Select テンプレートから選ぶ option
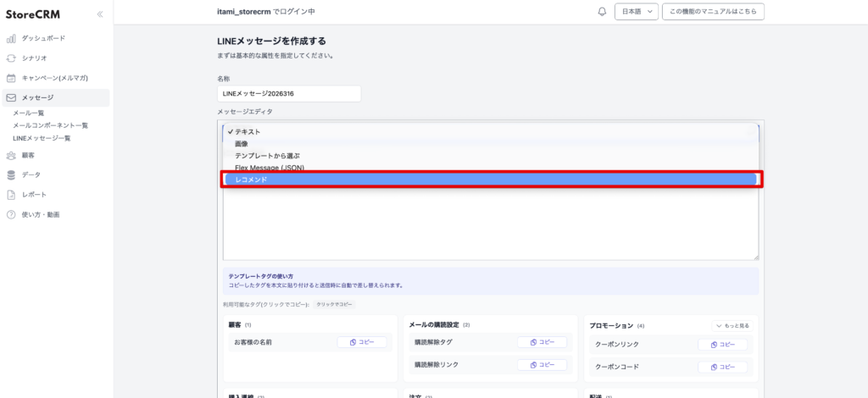Viewport: 868px width, 398px height. click(267, 156)
